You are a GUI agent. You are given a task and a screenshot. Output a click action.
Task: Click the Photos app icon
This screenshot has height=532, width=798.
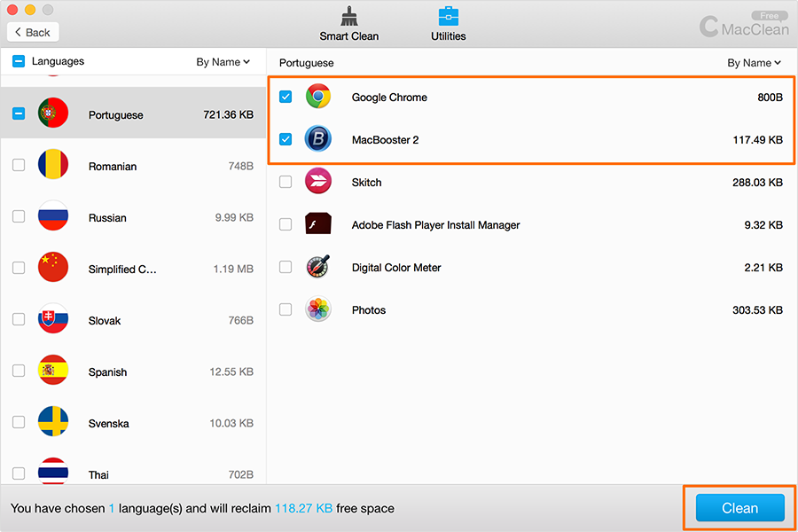click(x=318, y=309)
